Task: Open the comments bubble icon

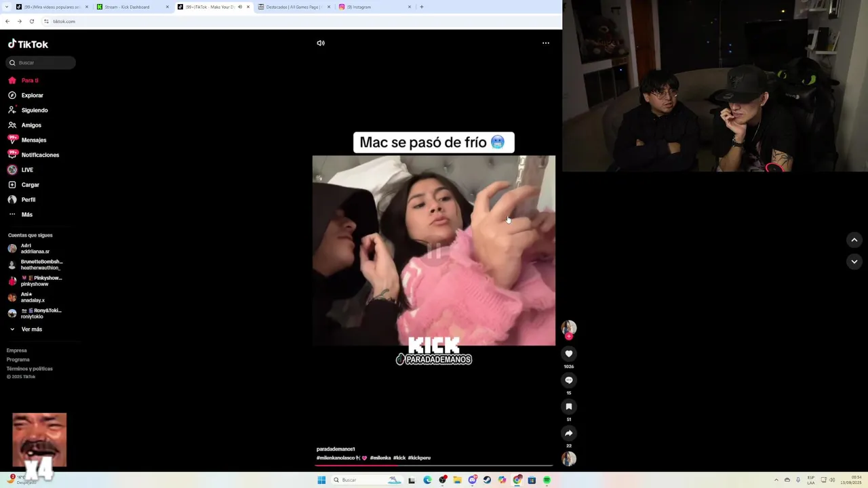Action: point(569,380)
